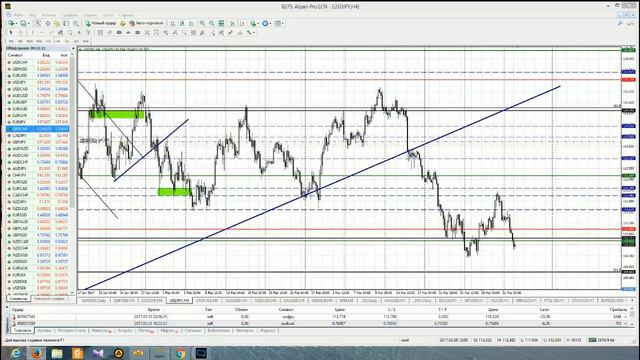
Task: Toggle the Auto Trading button
Action: point(146,23)
